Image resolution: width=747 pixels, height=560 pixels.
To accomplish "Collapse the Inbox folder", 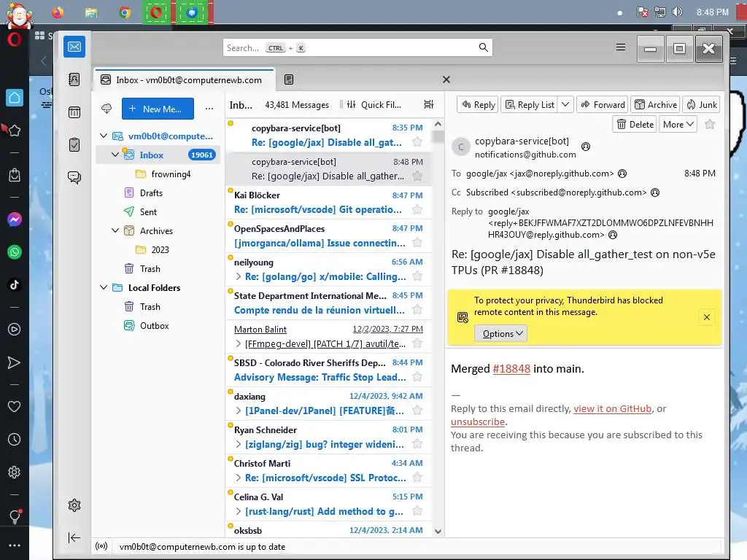I will point(115,155).
